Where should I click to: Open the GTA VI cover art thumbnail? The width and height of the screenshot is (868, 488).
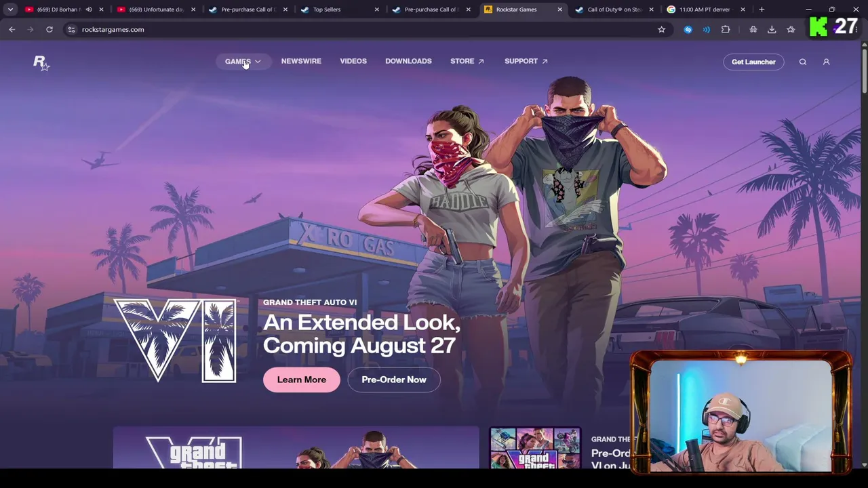coord(535,448)
